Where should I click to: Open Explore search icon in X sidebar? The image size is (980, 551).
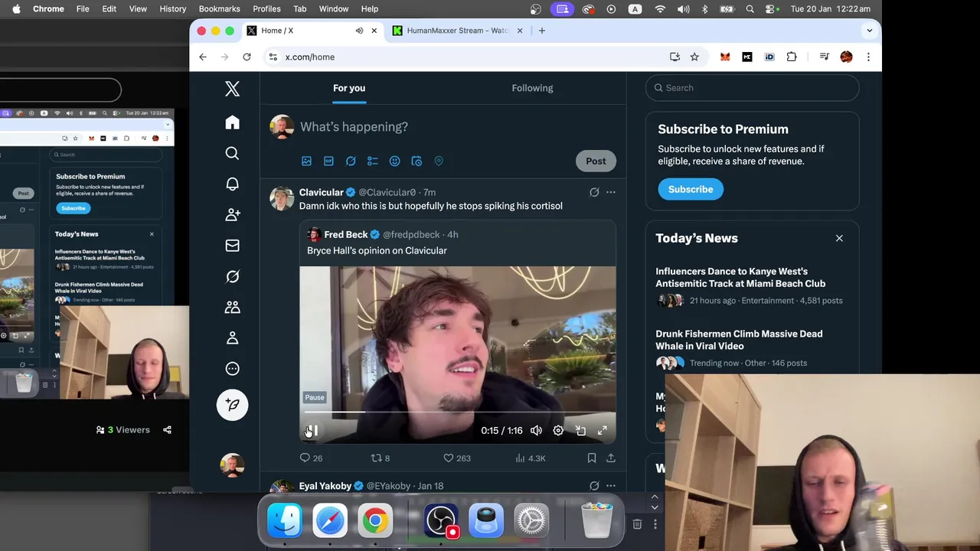(232, 153)
